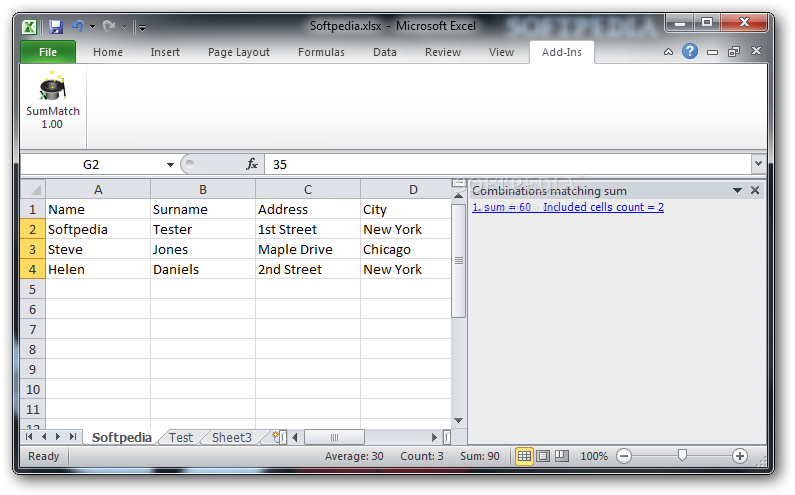Screen dimensions: 795x495
Task: Go to next sheet tab arrow
Action: point(58,437)
